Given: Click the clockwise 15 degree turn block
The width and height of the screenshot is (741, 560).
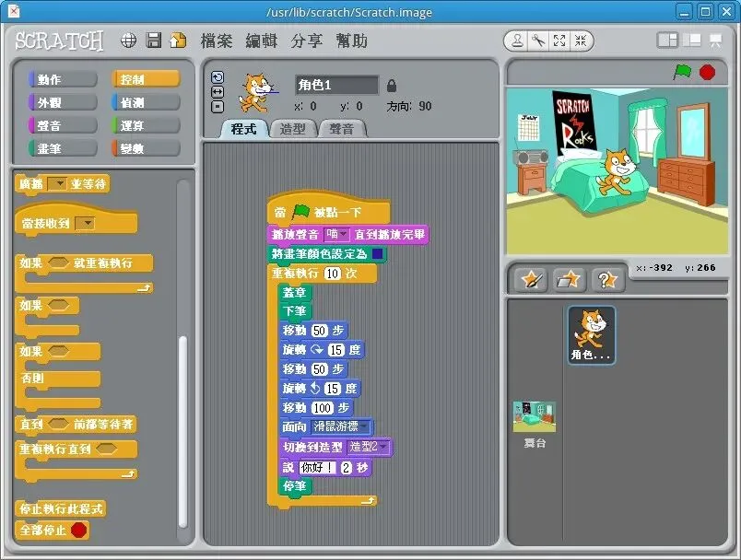Looking at the screenshot, I should click(323, 350).
